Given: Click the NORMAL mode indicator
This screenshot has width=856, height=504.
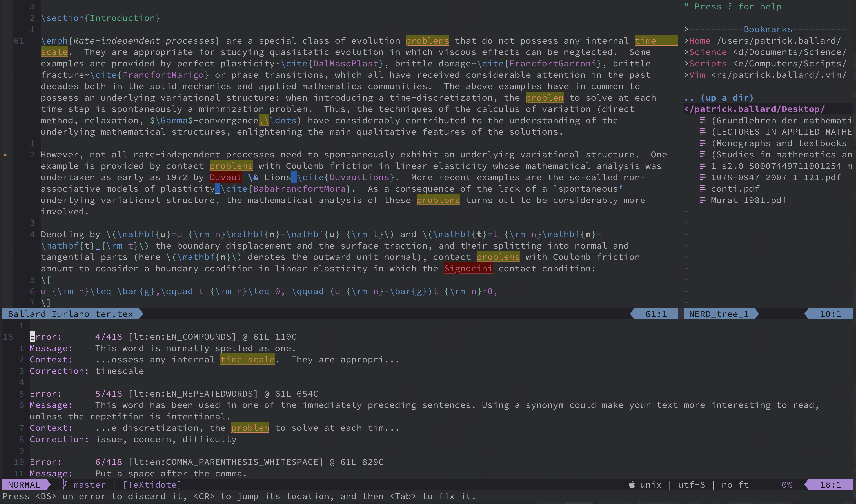Looking at the screenshot, I should pyautogui.click(x=24, y=485).
